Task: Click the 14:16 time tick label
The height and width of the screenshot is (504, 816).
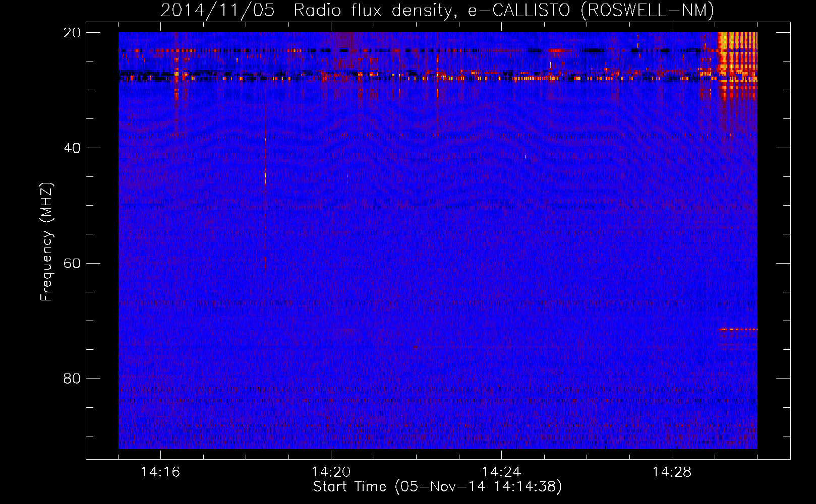Action: 160,472
